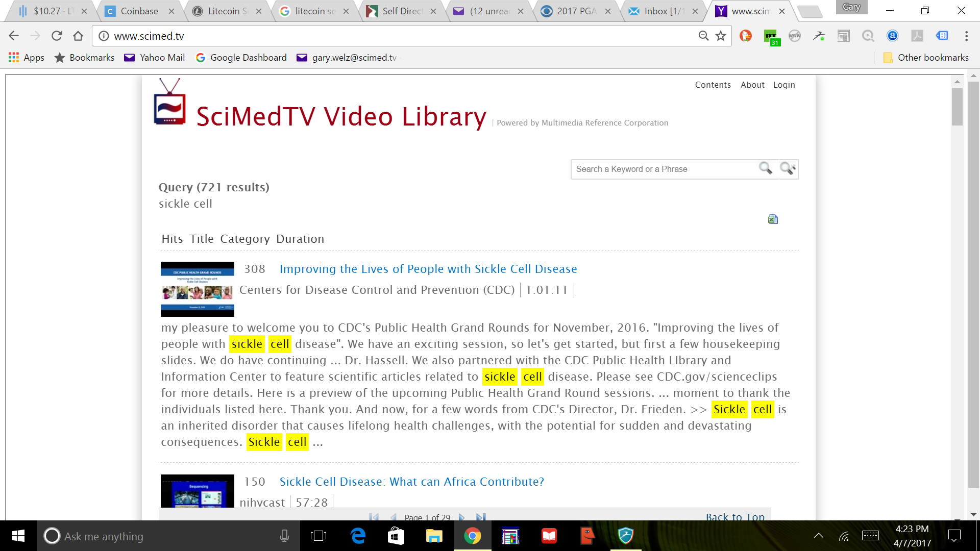Switch to the Inbox [1/1 tab
The height and width of the screenshot is (551, 980).
664,11
